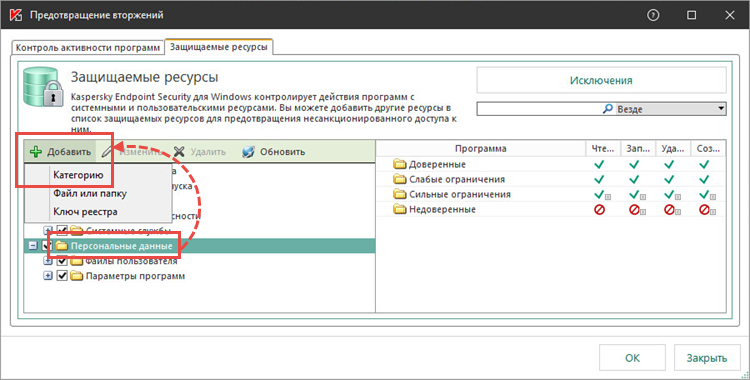The width and height of the screenshot is (750, 380).
Task: Click the Закрыть (Close) button
Action: pos(707,358)
